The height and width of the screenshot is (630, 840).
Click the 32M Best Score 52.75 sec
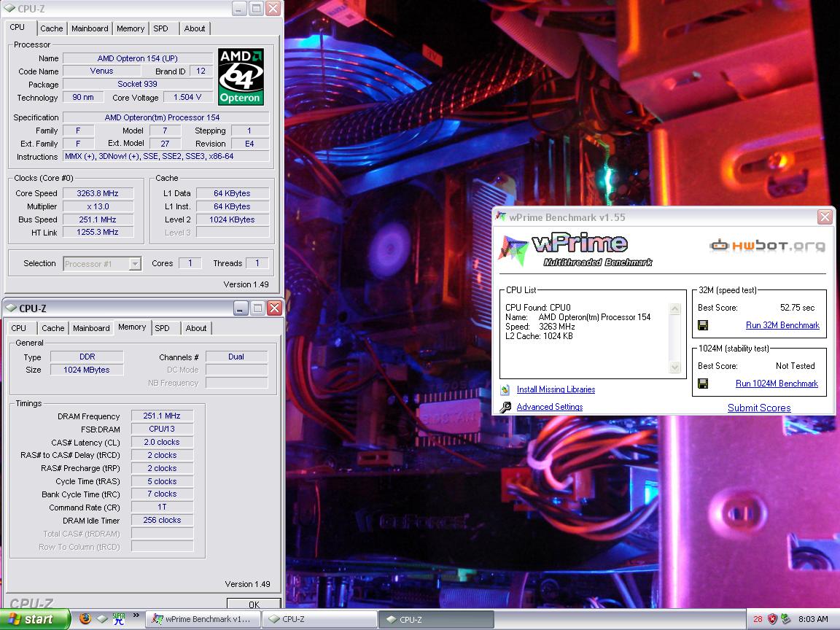797,308
